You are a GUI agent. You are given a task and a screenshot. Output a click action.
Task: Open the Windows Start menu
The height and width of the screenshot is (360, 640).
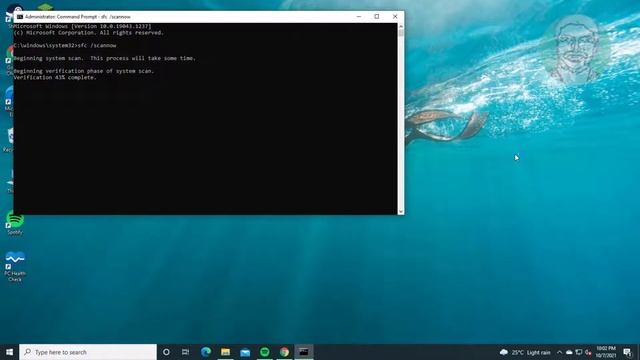9,352
